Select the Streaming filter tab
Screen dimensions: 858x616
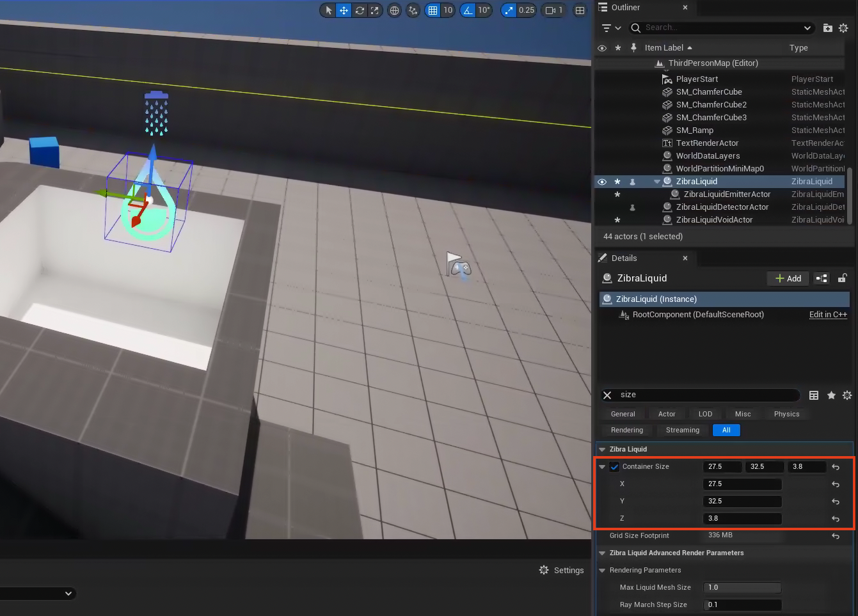(683, 430)
